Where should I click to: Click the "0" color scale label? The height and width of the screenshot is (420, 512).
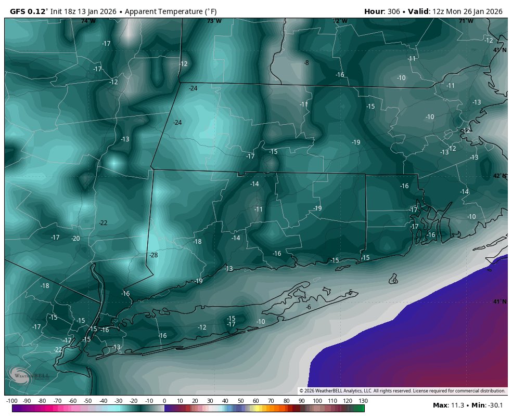click(x=164, y=401)
